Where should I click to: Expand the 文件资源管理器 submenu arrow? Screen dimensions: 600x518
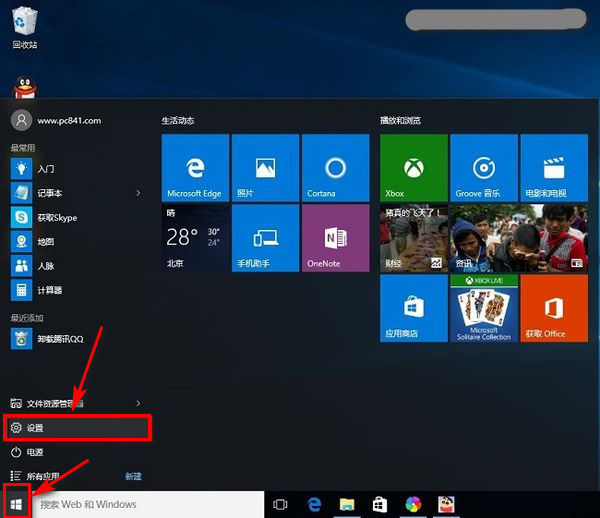click(x=138, y=403)
